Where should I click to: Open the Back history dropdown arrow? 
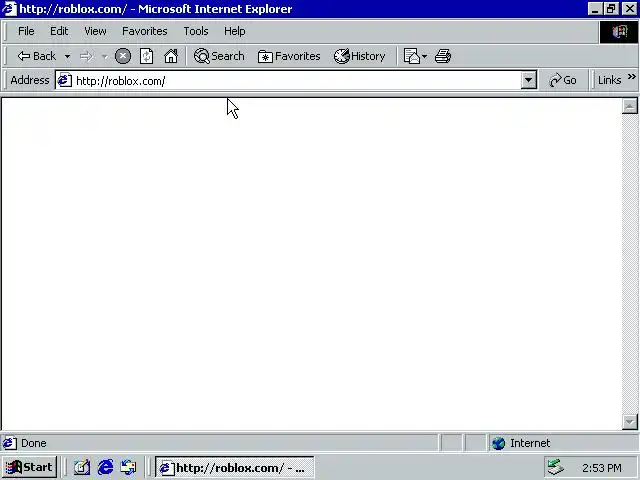[x=67, y=56]
